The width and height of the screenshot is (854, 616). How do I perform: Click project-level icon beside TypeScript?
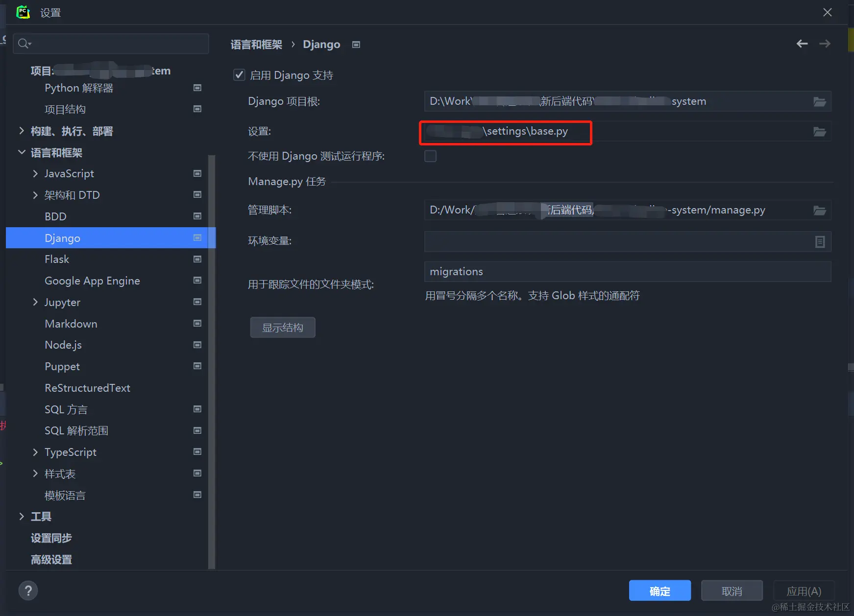[197, 451]
